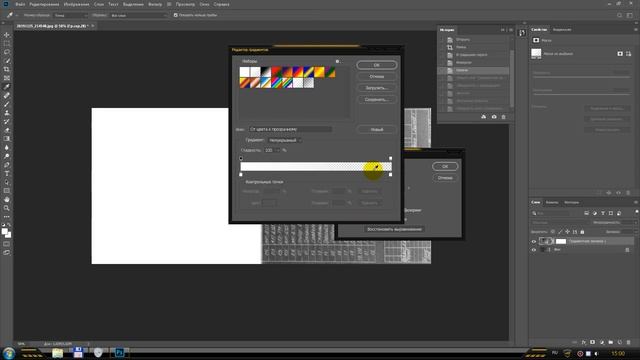This screenshot has height=360, width=640.
Task: Toggle layer filtering switch in Layers panel
Action: [636, 213]
